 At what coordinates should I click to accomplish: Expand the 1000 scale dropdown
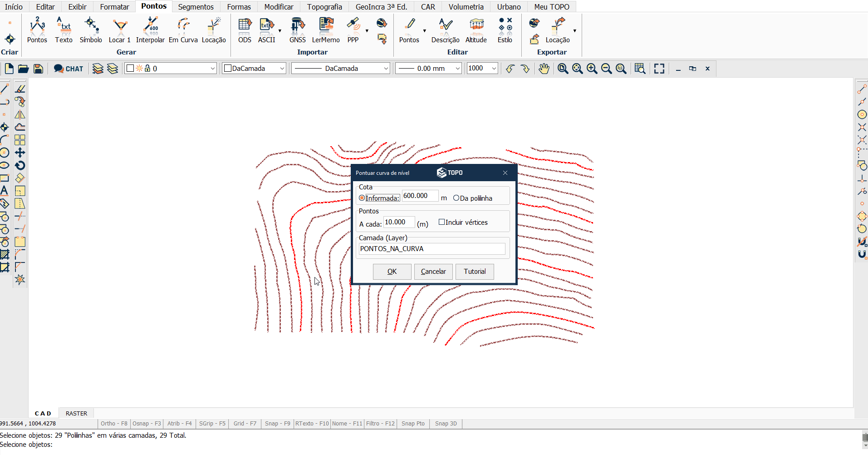[494, 69]
